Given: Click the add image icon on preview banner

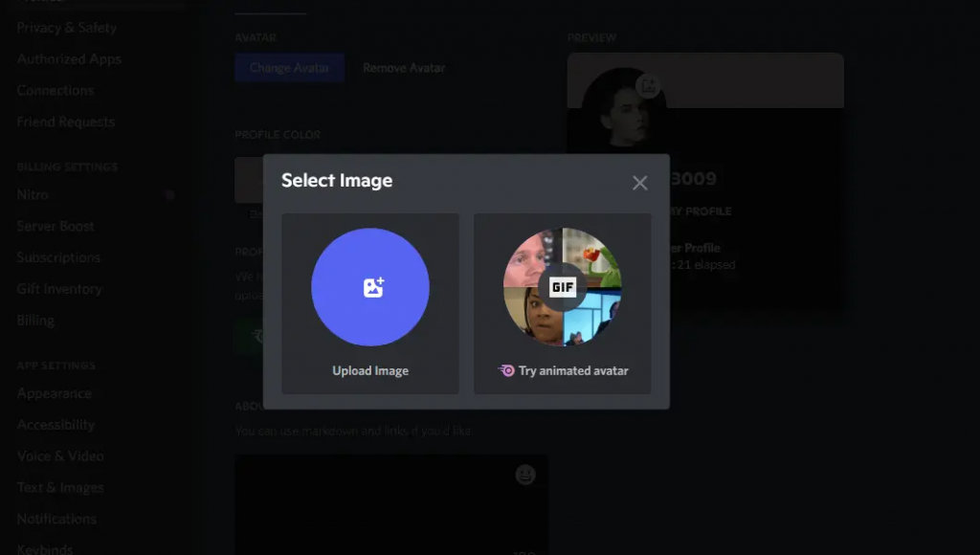Looking at the screenshot, I should (x=648, y=85).
